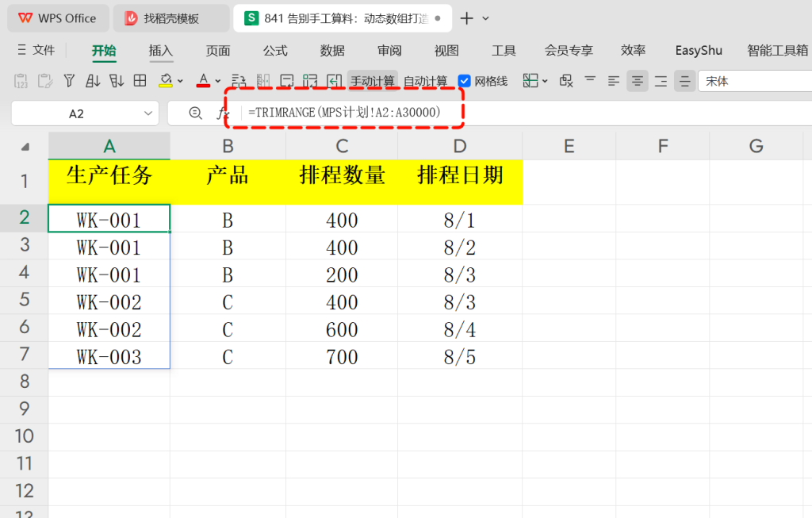This screenshot has width=812, height=518.
Task: Click the TRIMRANGE formula text
Action: click(344, 113)
